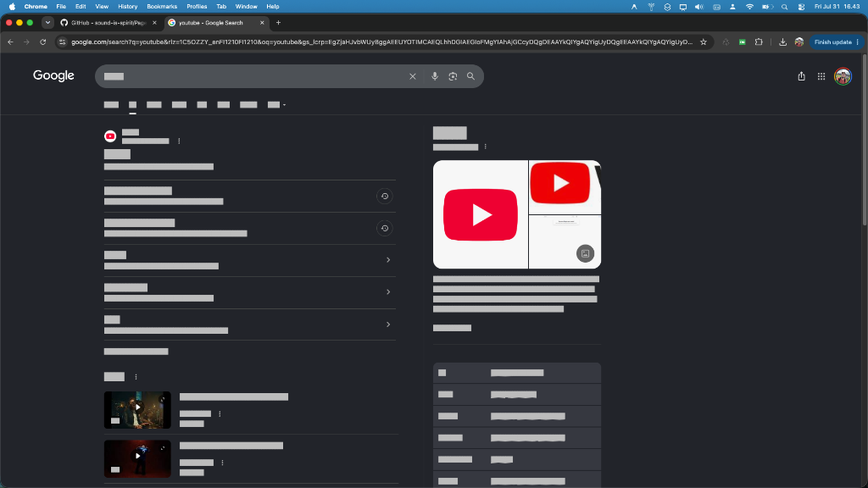Open the volume control in menu bar
This screenshot has width=868, height=488.
coord(699,7)
